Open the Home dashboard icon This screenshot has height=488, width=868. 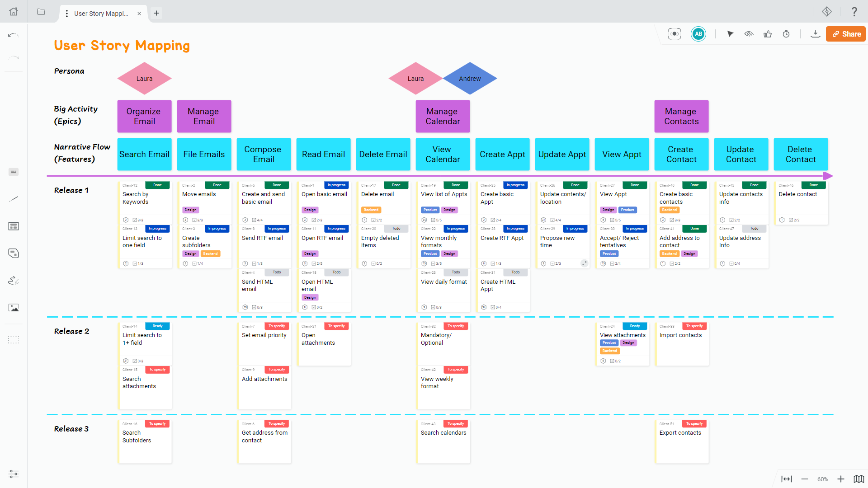point(14,11)
